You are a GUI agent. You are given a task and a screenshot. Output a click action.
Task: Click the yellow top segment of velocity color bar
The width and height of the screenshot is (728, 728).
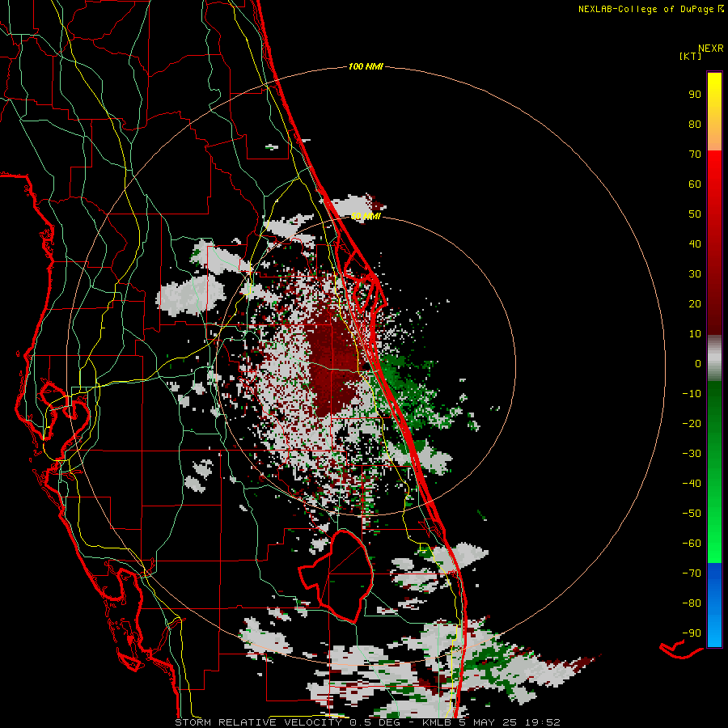coord(714,112)
